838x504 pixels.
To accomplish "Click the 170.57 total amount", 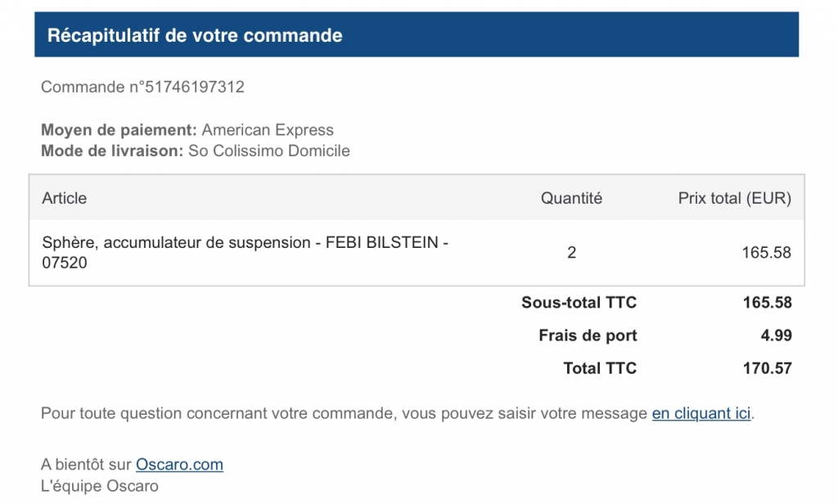I will point(767,368).
